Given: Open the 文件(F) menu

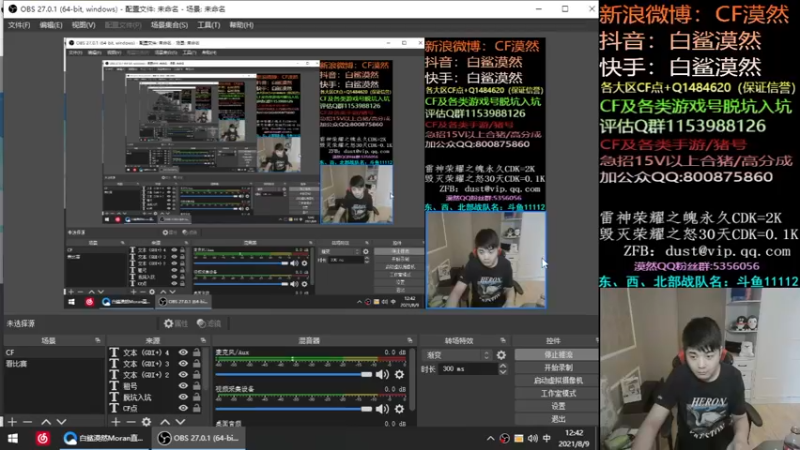Looking at the screenshot, I should (x=19, y=25).
